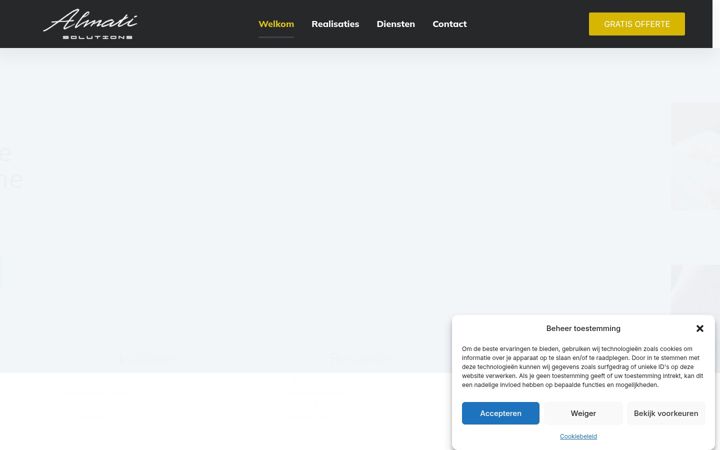Decline cookies with the Weiger button
Image resolution: width=720 pixels, height=450 pixels.
[x=583, y=413]
